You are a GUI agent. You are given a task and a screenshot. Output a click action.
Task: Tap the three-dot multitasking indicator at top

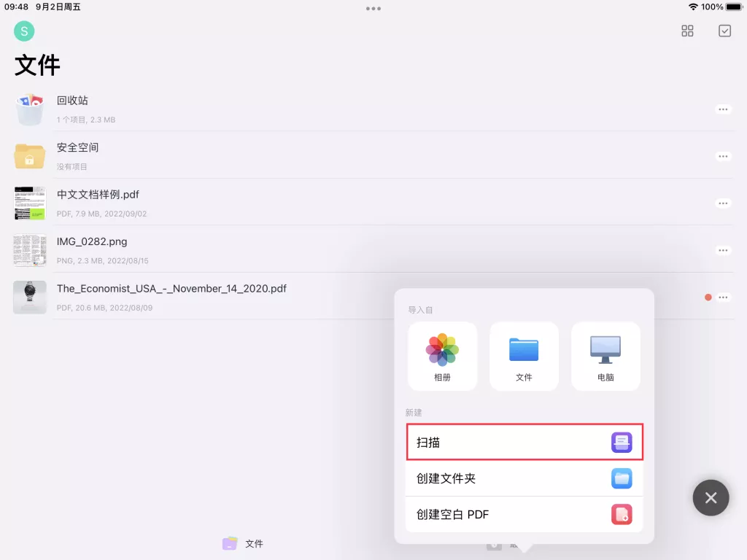tap(373, 9)
